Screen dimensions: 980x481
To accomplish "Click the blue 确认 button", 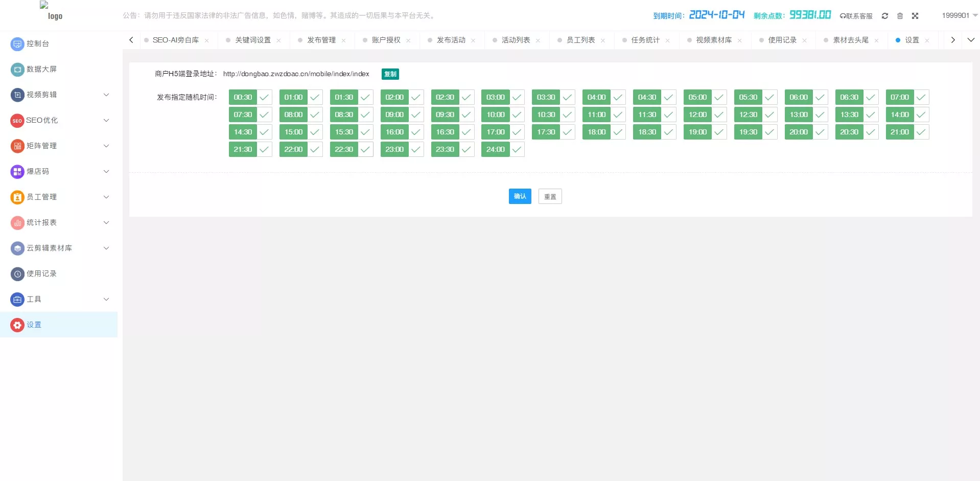I will point(520,196).
